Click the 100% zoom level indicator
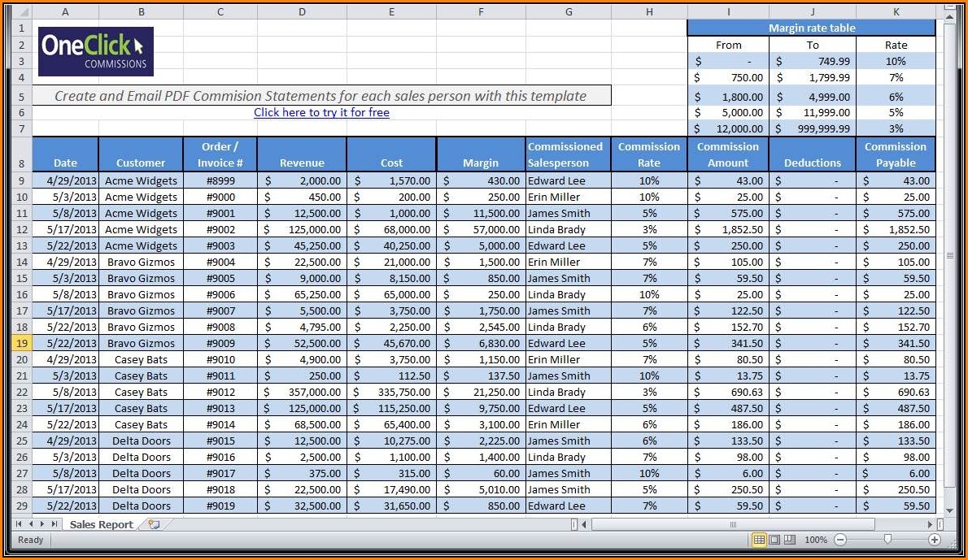Image resolution: width=968 pixels, height=560 pixels. click(817, 539)
